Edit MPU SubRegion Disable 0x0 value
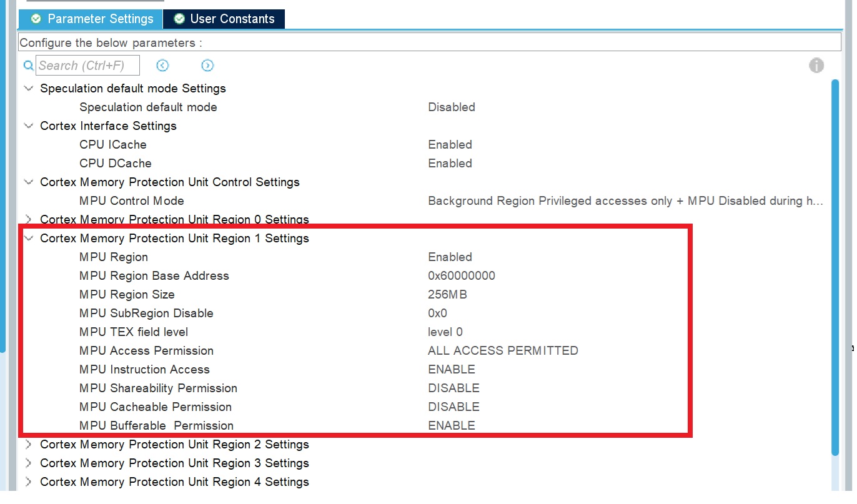Image resolution: width=857 pixels, height=504 pixels. click(437, 313)
